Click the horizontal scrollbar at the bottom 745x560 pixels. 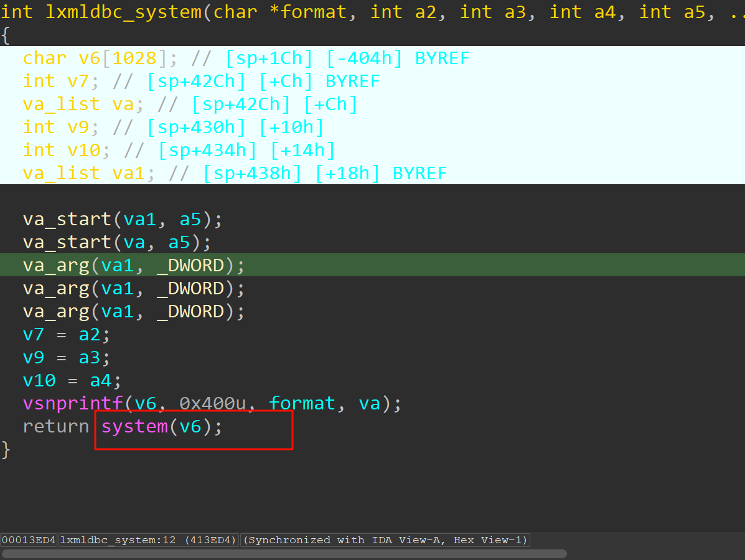tap(284, 554)
